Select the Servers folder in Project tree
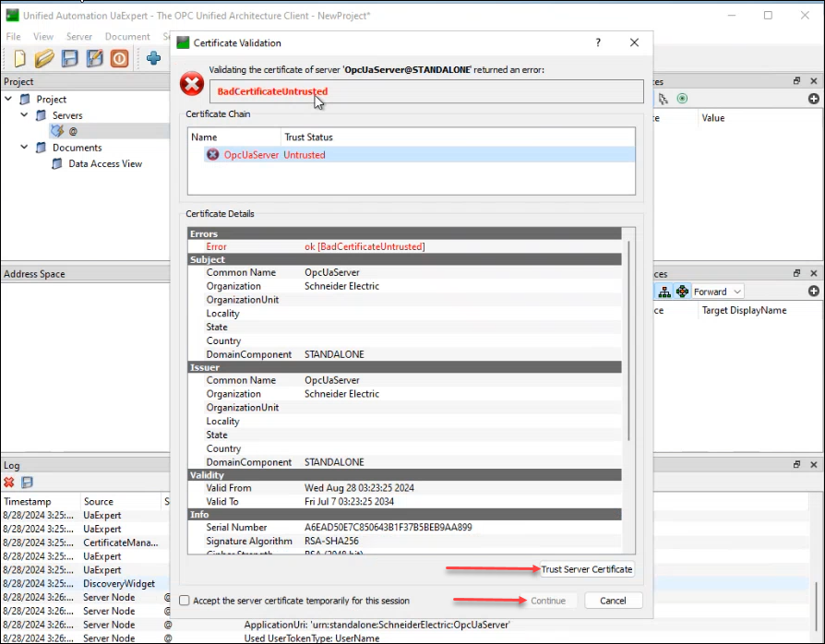The height and width of the screenshot is (644, 825). point(67,115)
